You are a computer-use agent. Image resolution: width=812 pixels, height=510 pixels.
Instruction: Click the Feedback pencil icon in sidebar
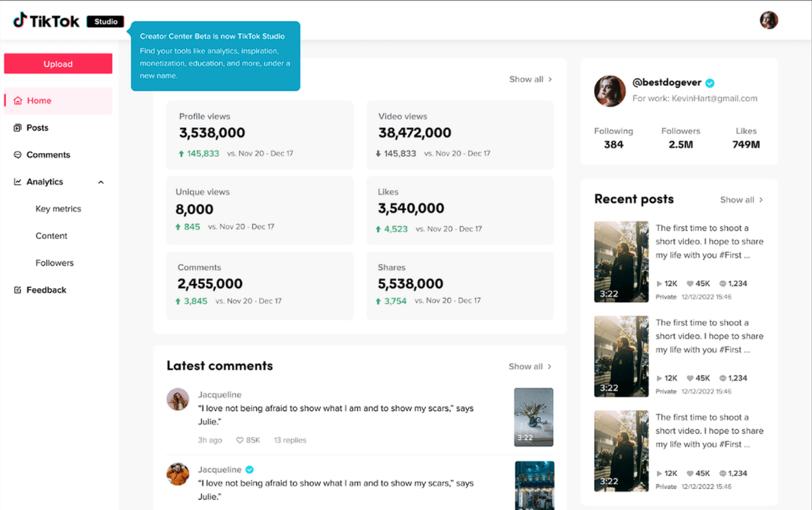(x=18, y=290)
